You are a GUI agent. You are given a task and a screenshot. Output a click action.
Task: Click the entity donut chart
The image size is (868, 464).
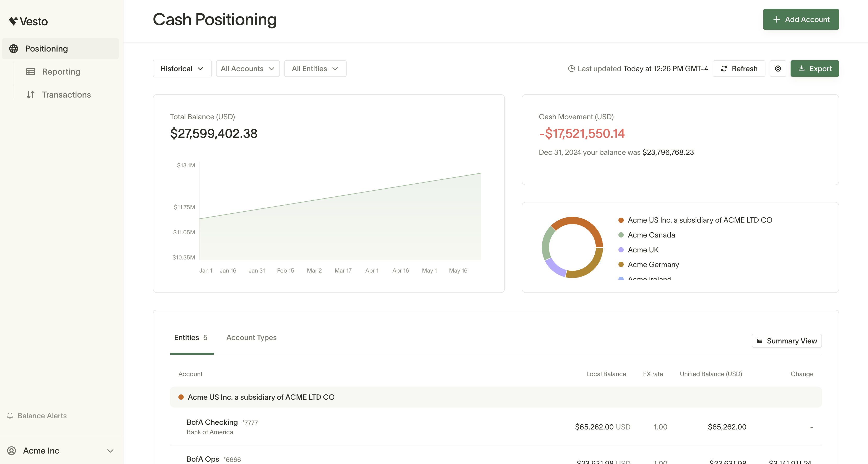572,247
